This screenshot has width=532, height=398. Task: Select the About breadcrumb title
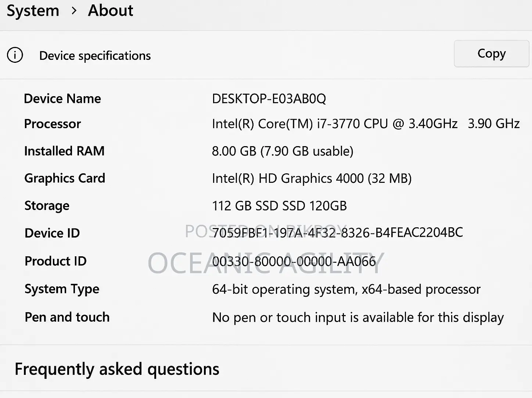click(x=111, y=10)
